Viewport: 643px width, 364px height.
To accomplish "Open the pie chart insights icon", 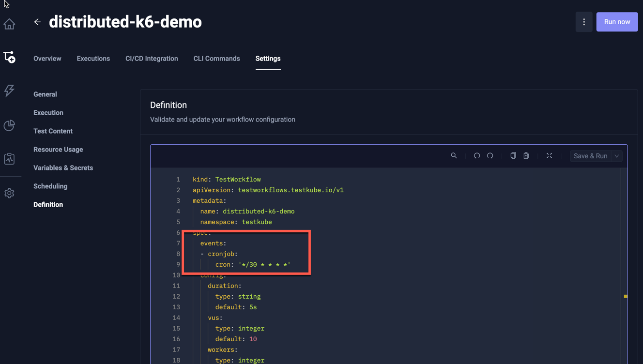I will click(x=9, y=125).
